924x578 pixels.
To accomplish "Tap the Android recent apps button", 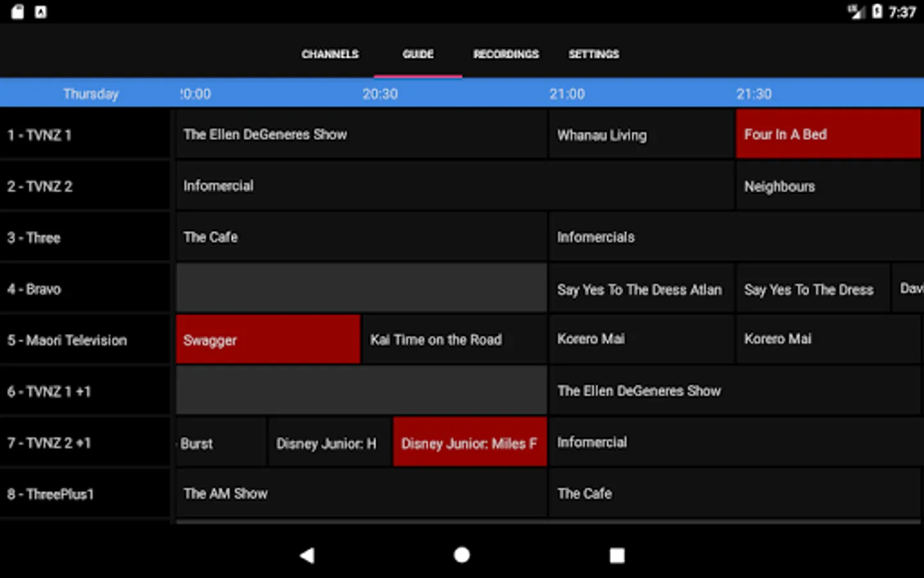I will pyautogui.click(x=617, y=556).
